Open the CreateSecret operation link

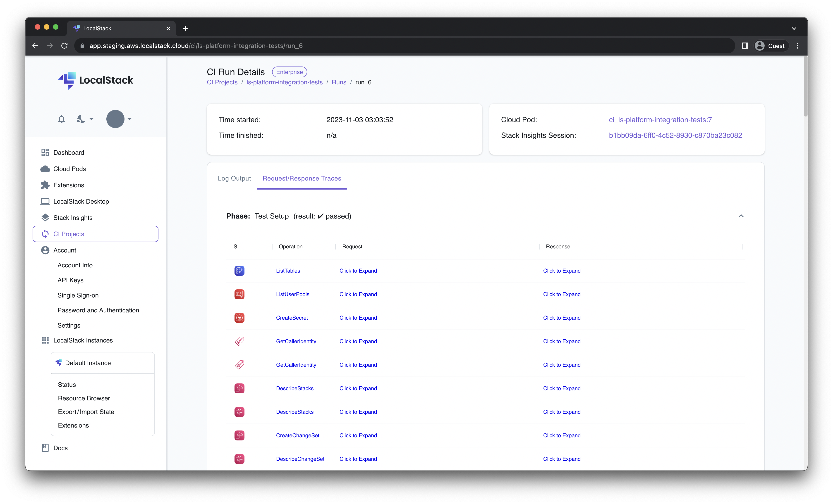(292, 318)
